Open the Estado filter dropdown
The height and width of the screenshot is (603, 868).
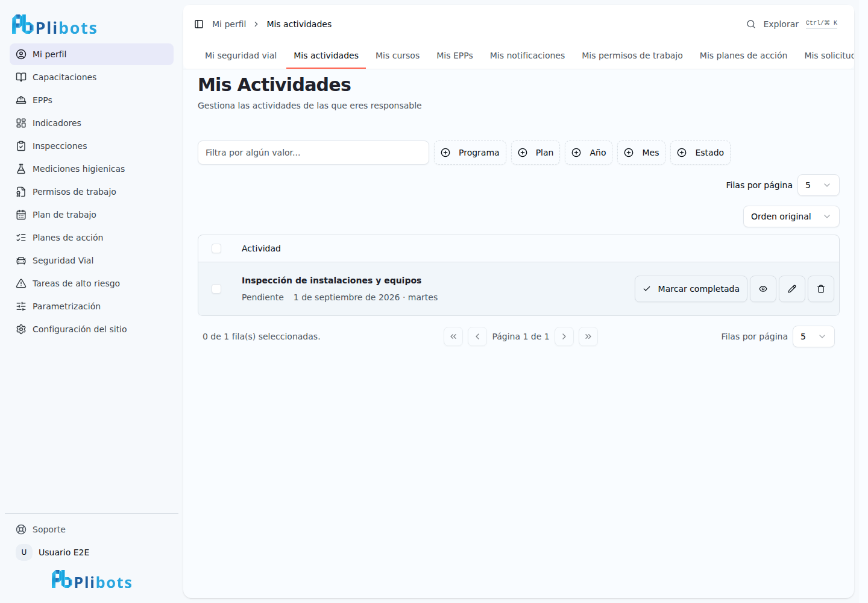click(x=700, y=153)
